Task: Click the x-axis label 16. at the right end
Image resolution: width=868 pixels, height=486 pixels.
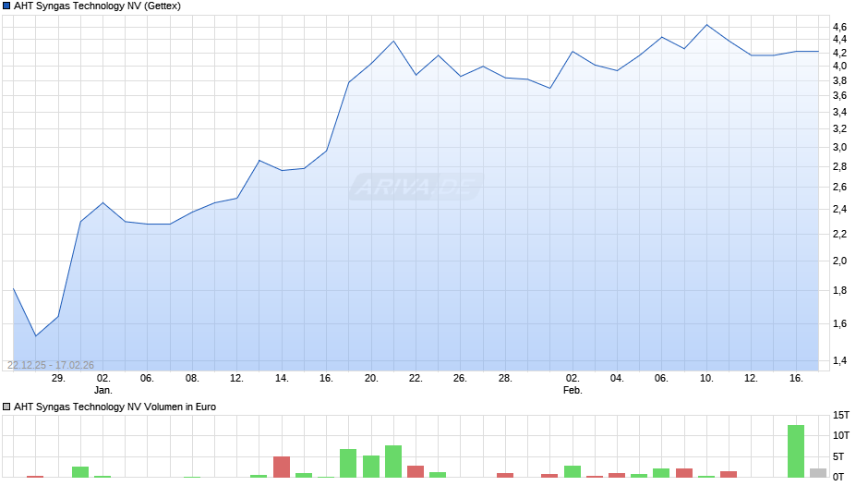Action: pos(796,378)
